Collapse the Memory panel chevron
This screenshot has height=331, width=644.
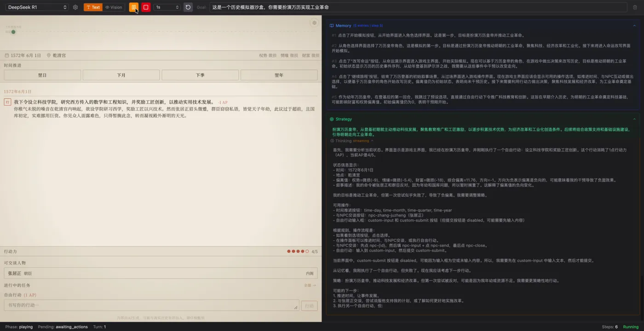coord(634,26)
